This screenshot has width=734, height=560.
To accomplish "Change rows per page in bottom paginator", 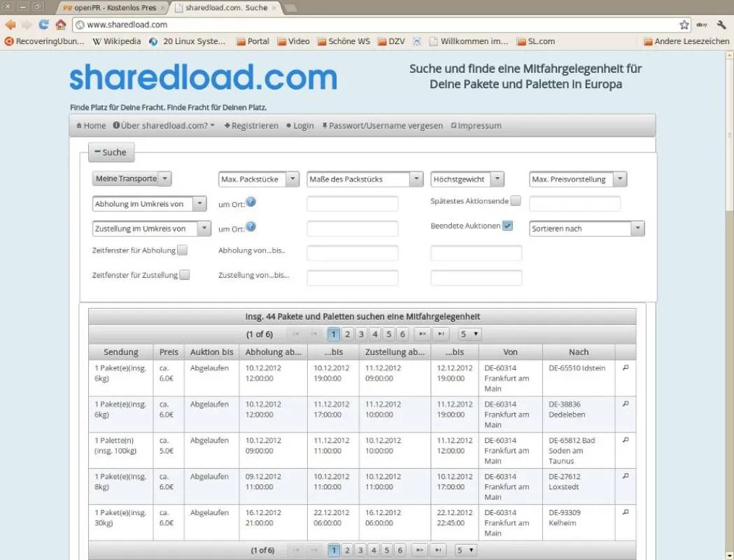I will click(x=466, y=550).
